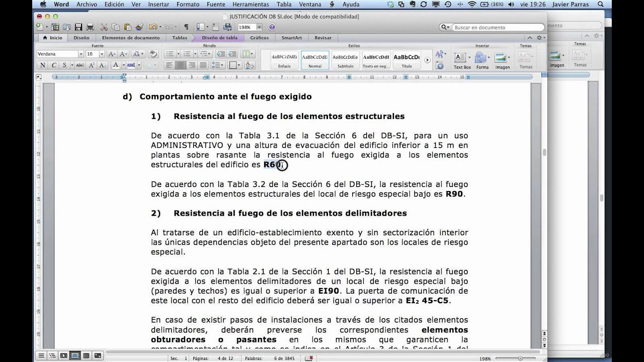This screenshot has width=644, height=362.
Task: Open the columns dropdown in Párrafo group
Action: [x=248, y=54]
